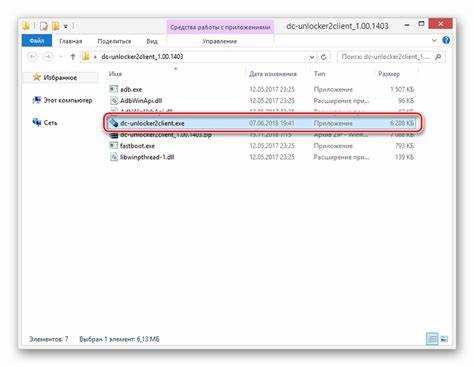This screenshot has height=367, width=474.
Task: Click size 139 КБ of libwinpthread-1.dll
Action: (x=405, y=157)
